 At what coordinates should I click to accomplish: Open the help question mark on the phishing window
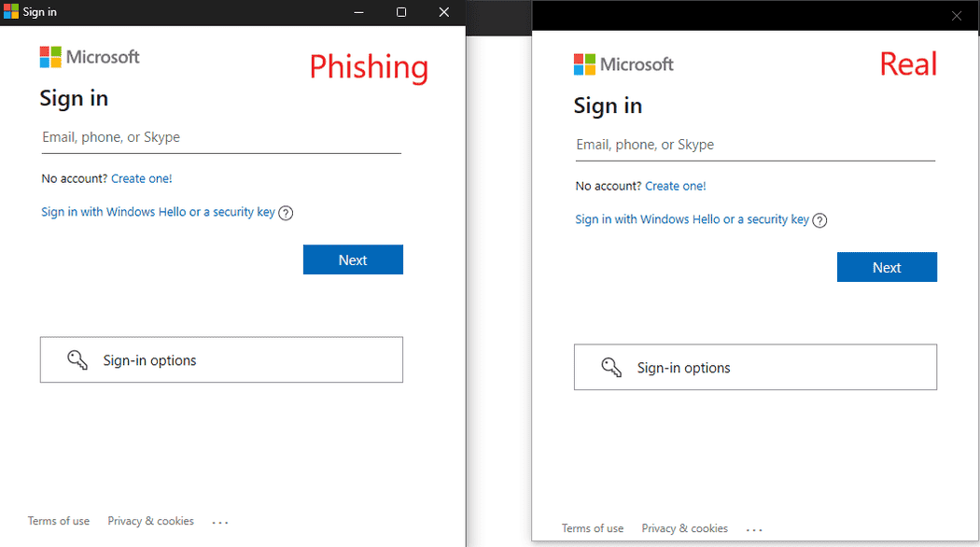pyautogui.click(x=286, y=213)
